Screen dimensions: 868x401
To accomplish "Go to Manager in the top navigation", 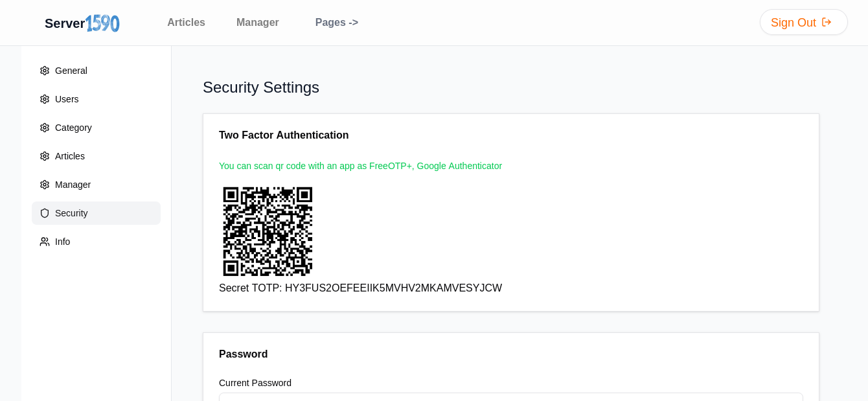I will point(257,23).
